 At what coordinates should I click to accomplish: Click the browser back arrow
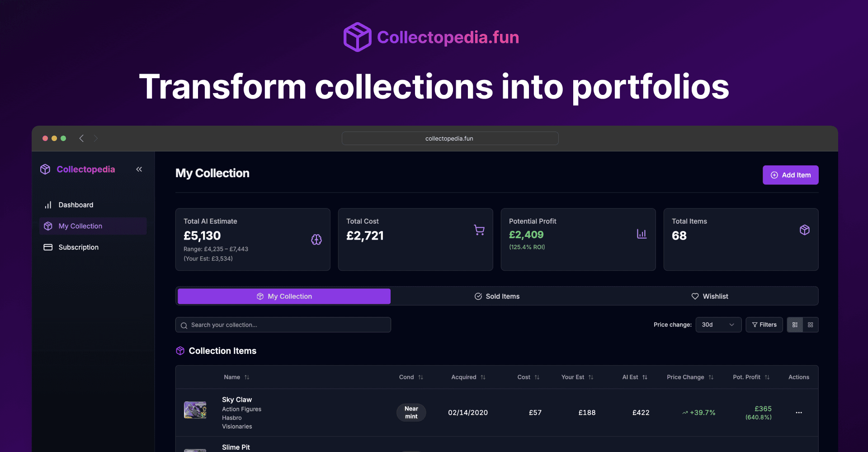81,138
